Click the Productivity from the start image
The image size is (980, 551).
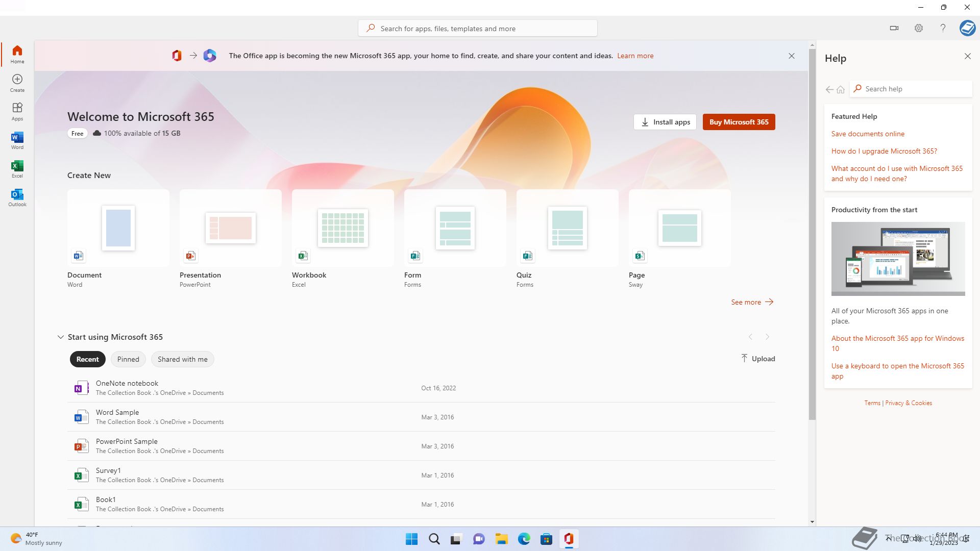tap(898, 259)
